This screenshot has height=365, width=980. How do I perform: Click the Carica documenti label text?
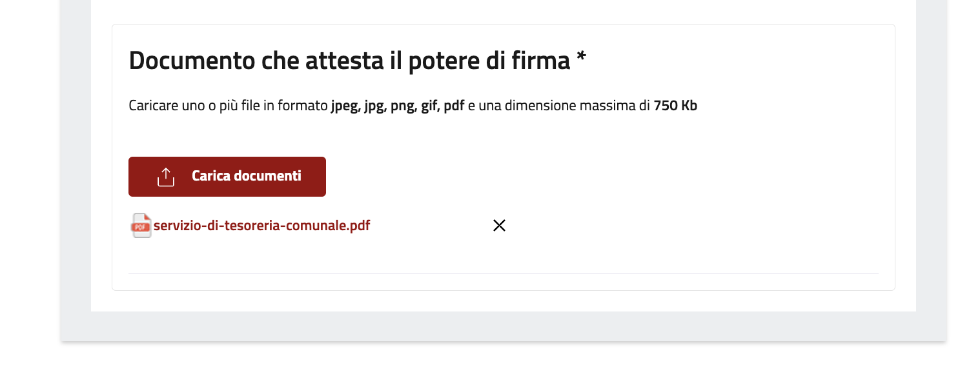(x=246, y=176)
